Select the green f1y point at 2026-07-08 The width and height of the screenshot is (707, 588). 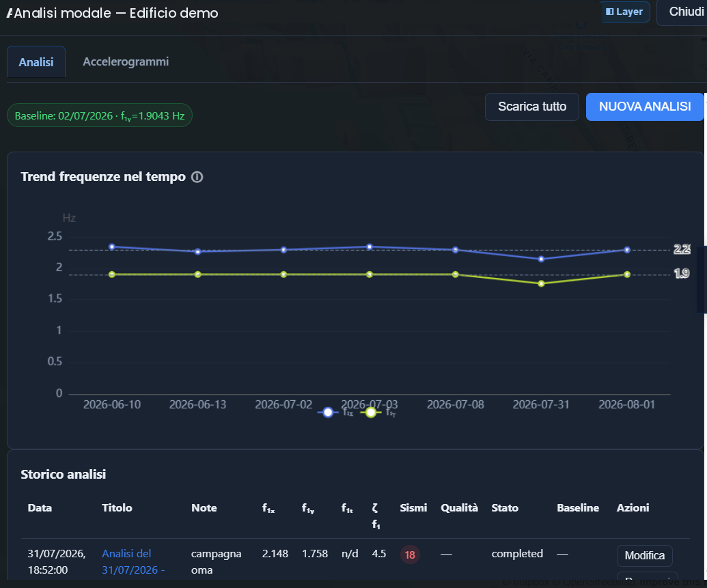456,275
